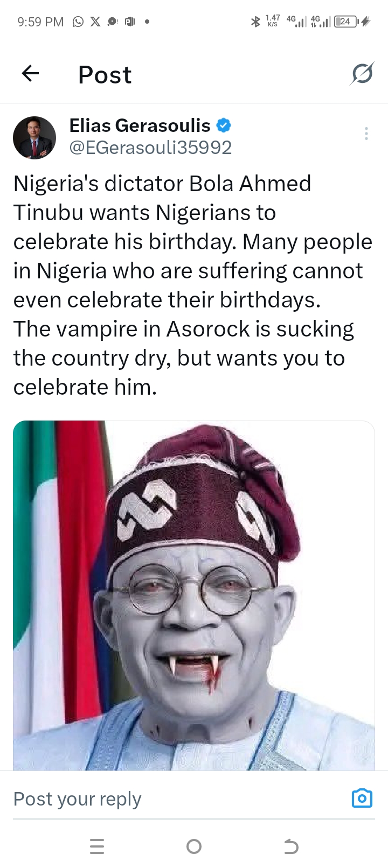
Task: Tap the 'Post' header title
Action: (105, 74)
